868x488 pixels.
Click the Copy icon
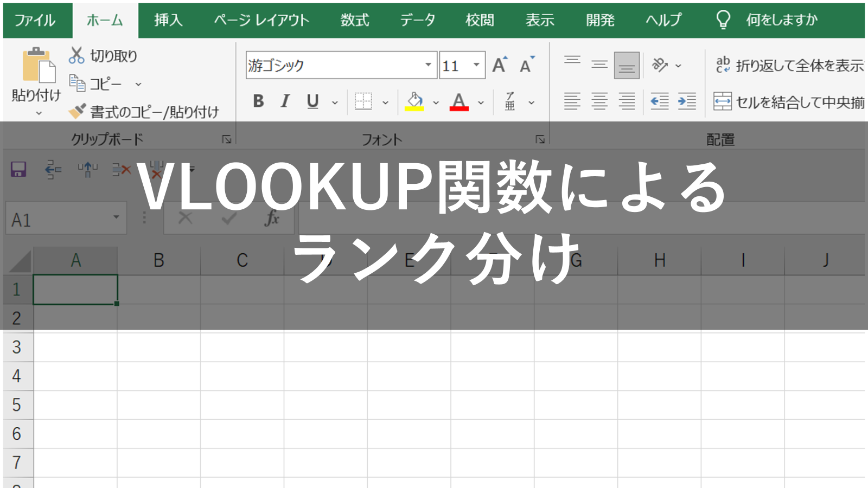point(77,84)
